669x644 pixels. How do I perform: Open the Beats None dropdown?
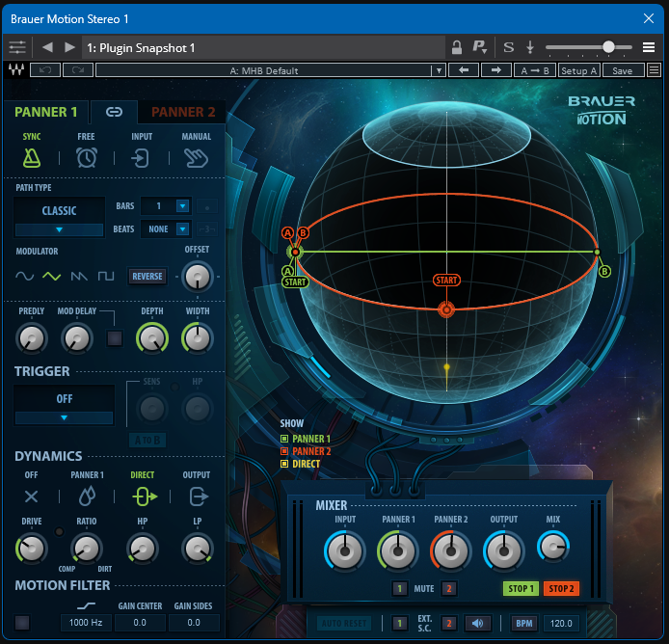pyautogui.click(x=166, y=229)
